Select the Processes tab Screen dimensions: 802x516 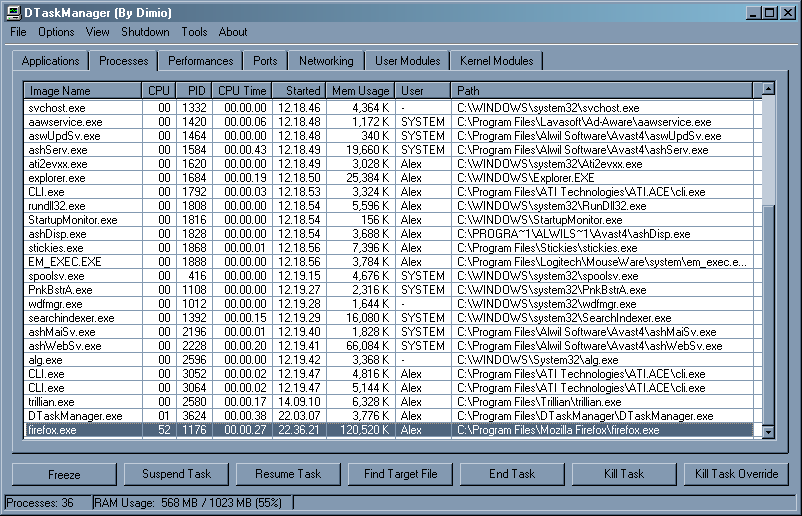click(x=123, y=60)
